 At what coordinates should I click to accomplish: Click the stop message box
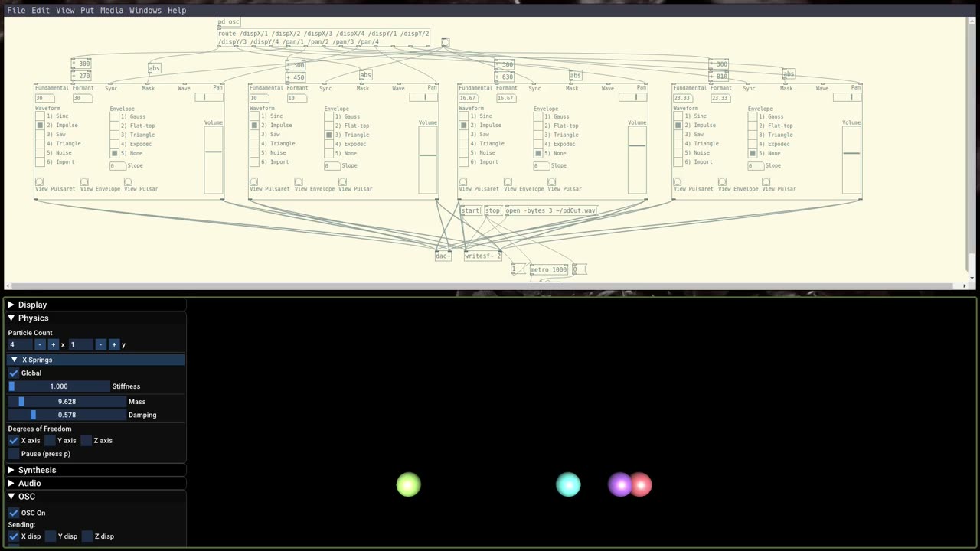click(492, 210)
